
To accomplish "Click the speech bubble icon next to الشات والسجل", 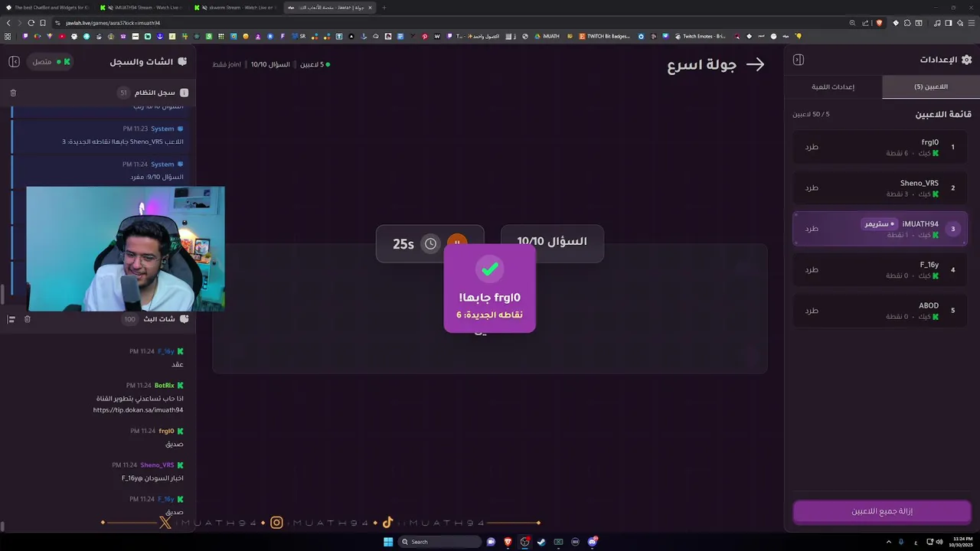I will [182, 61].
